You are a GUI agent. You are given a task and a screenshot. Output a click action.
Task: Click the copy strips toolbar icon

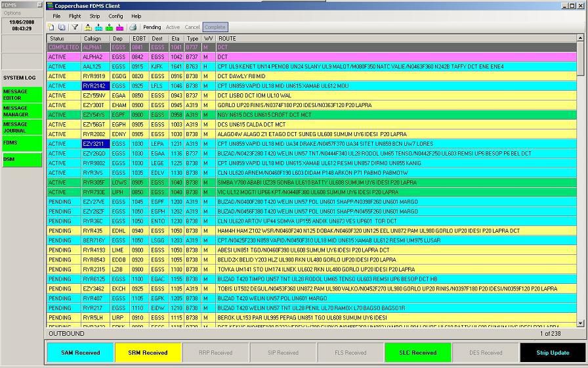62,28
